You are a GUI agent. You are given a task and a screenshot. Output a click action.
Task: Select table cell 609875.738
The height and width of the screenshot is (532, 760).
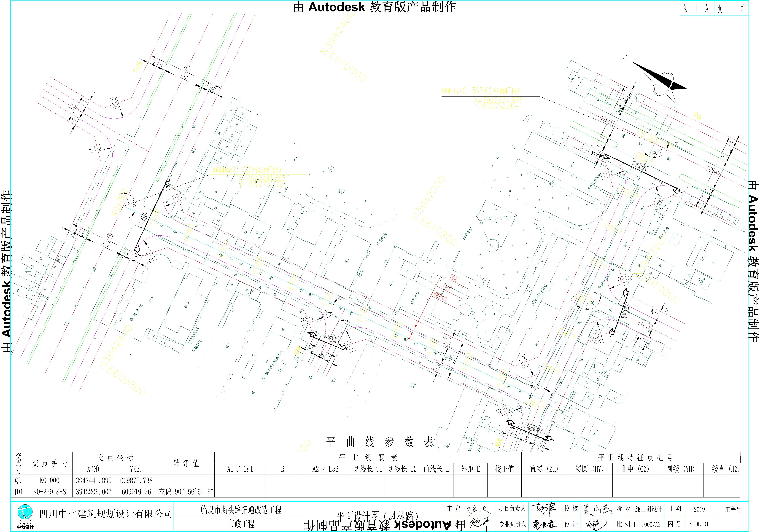click(x=136, y=480)
